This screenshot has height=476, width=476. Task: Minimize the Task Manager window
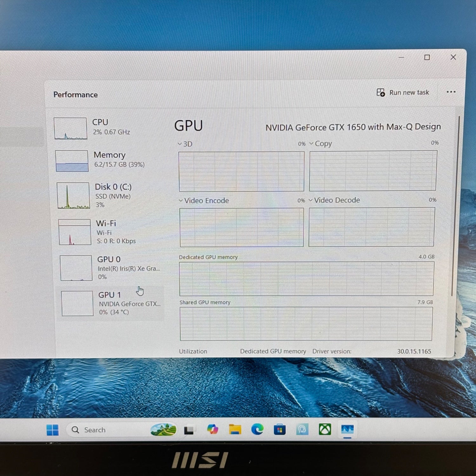[x=401, y=57]
